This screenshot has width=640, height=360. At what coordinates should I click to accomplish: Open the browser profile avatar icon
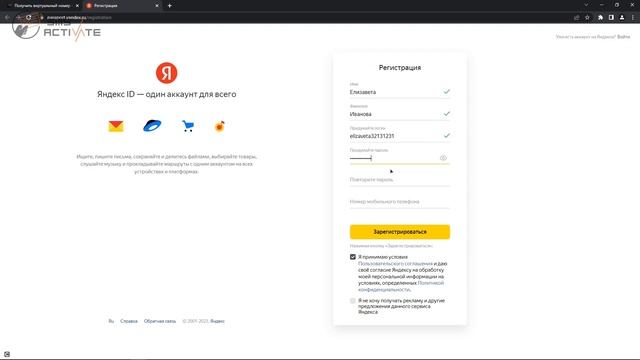coord(622,18)
